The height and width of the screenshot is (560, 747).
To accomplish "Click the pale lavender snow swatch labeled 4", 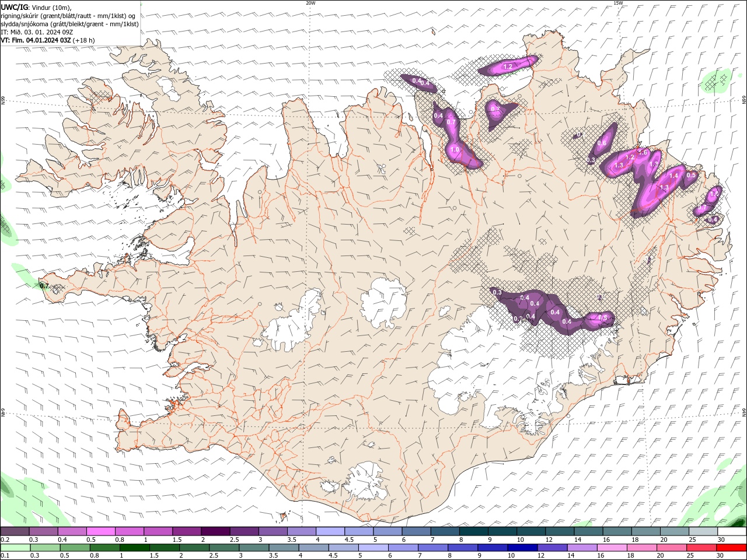I will point(330,531).
